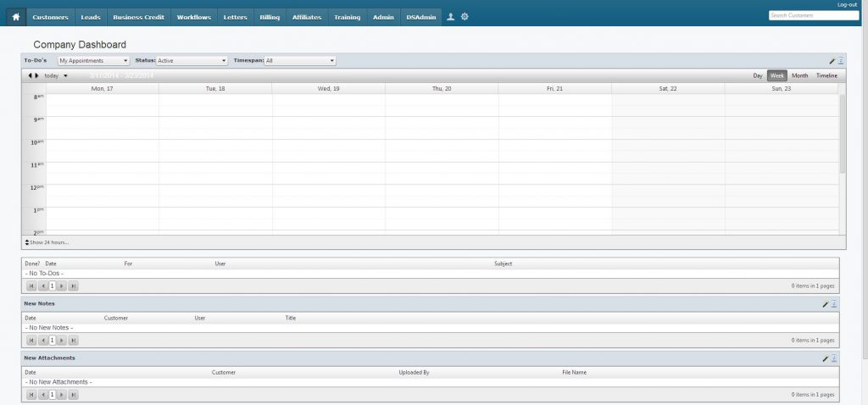Open the user profile icon
This screenshot has width=868, height=405.
click(451, 17)
